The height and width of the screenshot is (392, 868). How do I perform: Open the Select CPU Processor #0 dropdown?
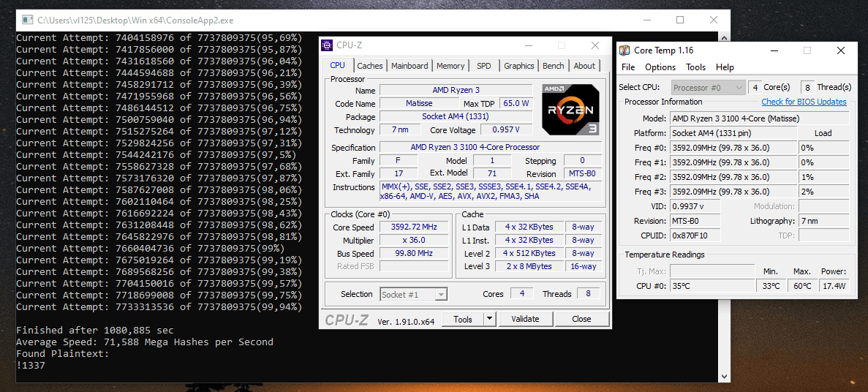[x=709, y=88]
